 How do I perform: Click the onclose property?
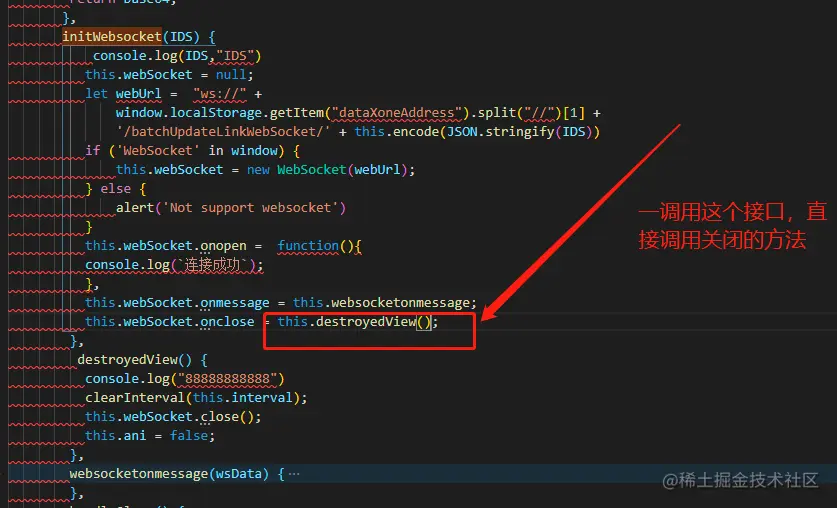227,322
